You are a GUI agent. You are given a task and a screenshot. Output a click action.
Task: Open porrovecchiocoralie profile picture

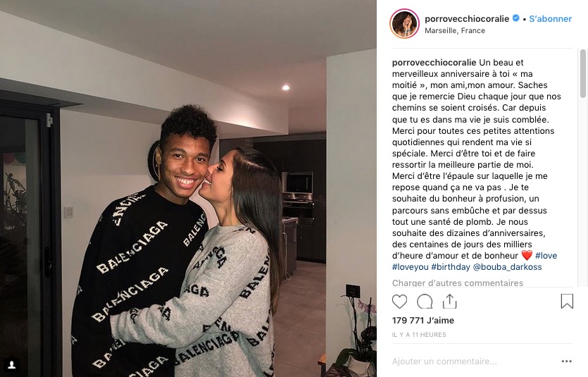click(405, 24)
